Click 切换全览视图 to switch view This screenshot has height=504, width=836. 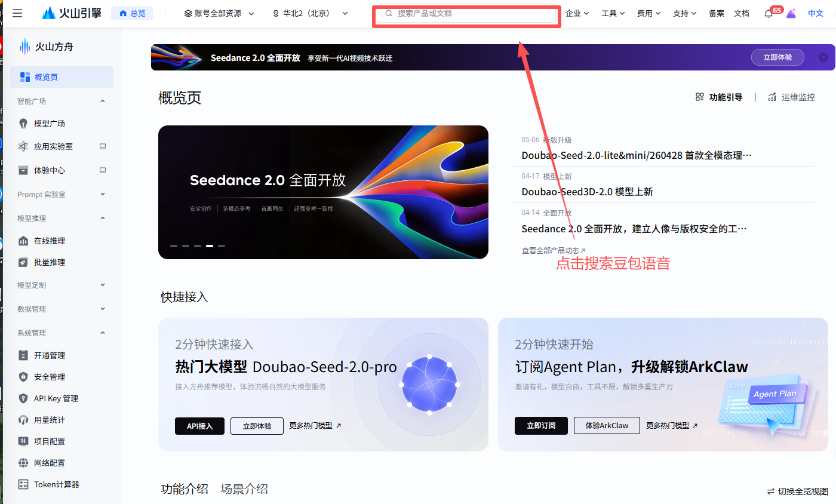pos(798,491)
